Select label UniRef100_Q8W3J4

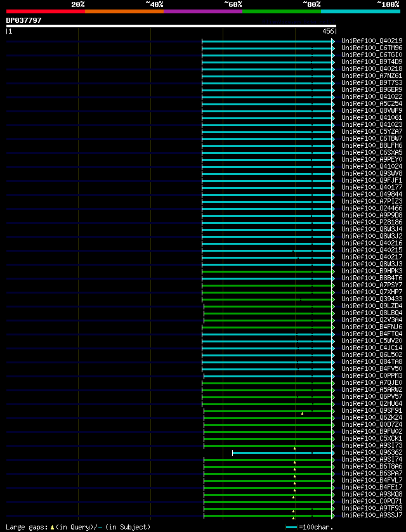pyautogui.click(x=372, y=230)
